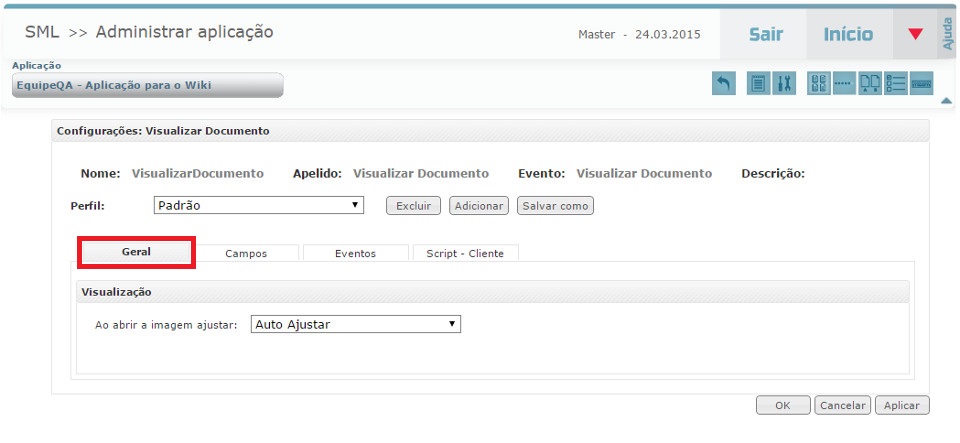Collapse the toolbar with the small up arrow
Screen dimensions: 960x443
946,100
